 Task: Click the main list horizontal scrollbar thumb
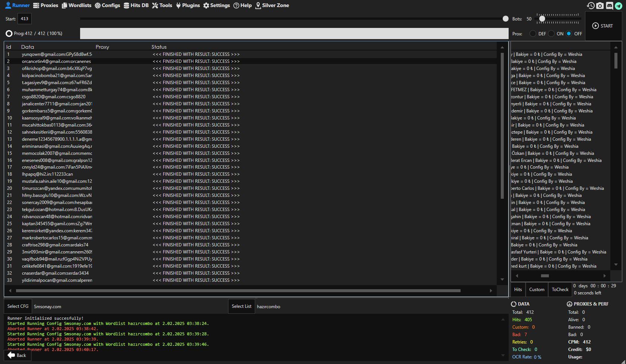coord(238,291)
